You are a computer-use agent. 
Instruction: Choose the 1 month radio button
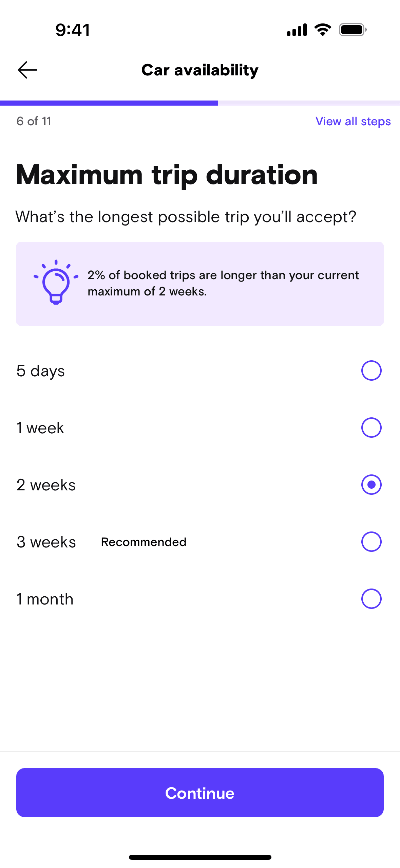[371, 599]
